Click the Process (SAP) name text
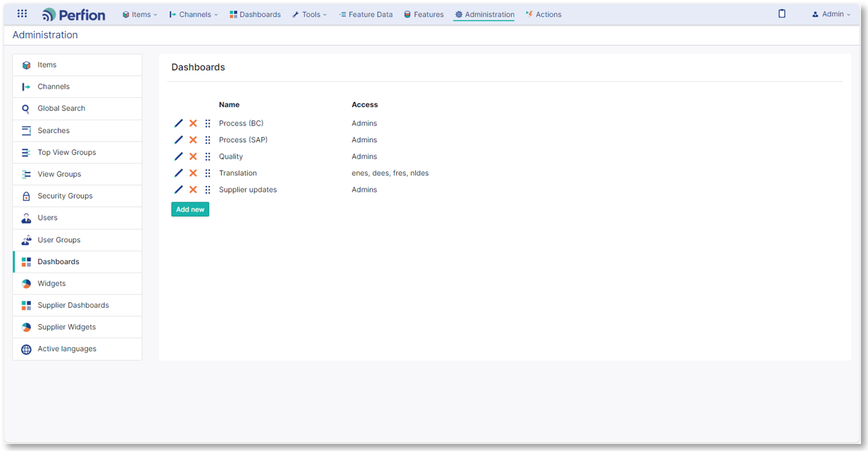The width and height of the screenshot is (868, 451). click(243, 140)
